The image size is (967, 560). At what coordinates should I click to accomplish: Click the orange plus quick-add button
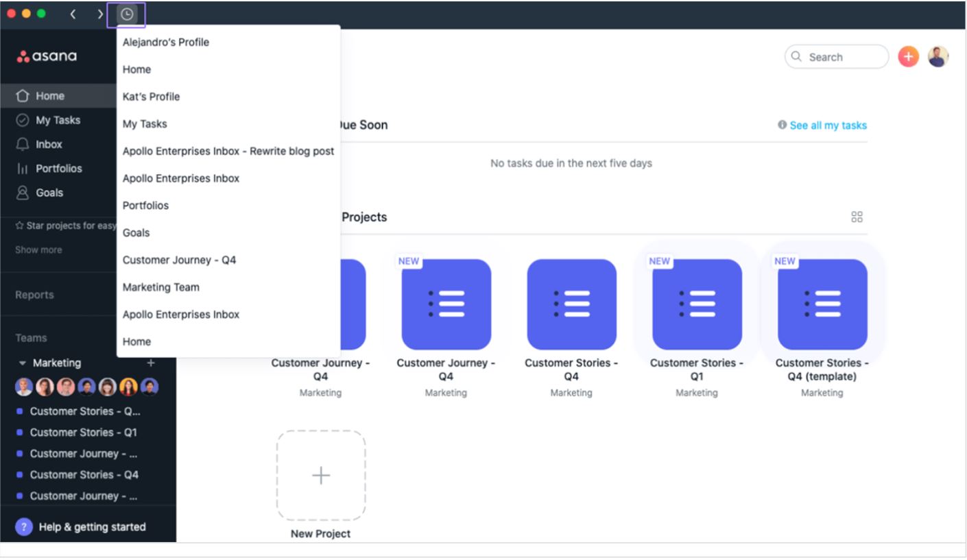coord(908,57)
